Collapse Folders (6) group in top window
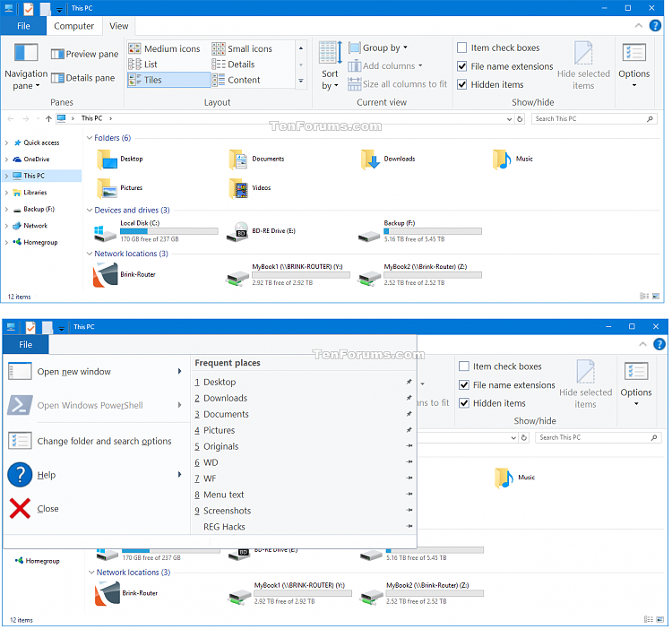672x629 pixels. click(90, 138)
